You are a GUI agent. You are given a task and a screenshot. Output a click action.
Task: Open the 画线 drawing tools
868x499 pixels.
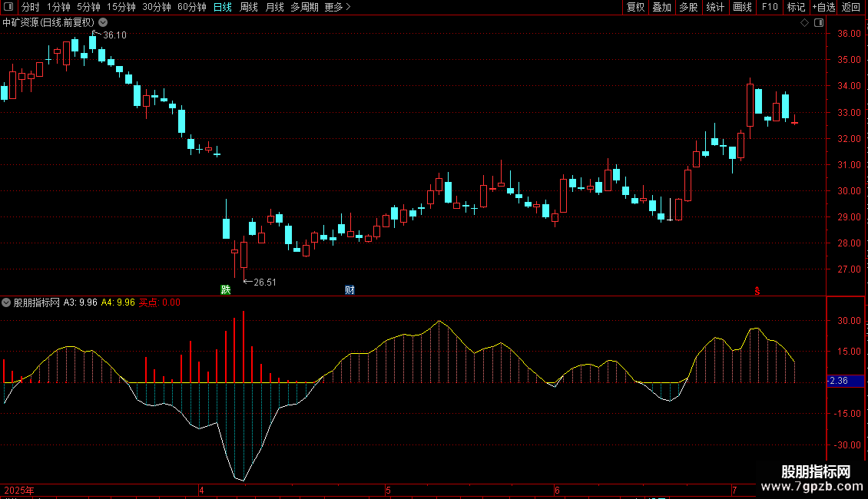742,7
